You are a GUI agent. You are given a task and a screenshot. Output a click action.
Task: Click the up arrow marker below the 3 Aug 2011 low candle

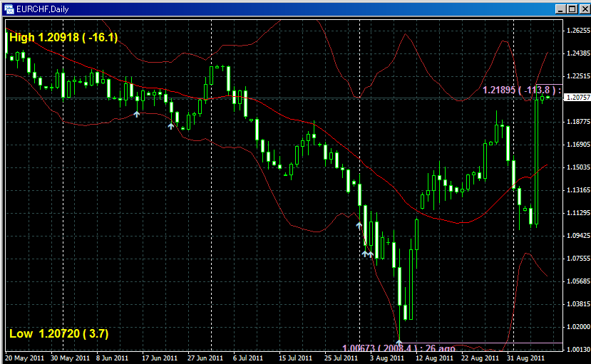coord(359,225)
